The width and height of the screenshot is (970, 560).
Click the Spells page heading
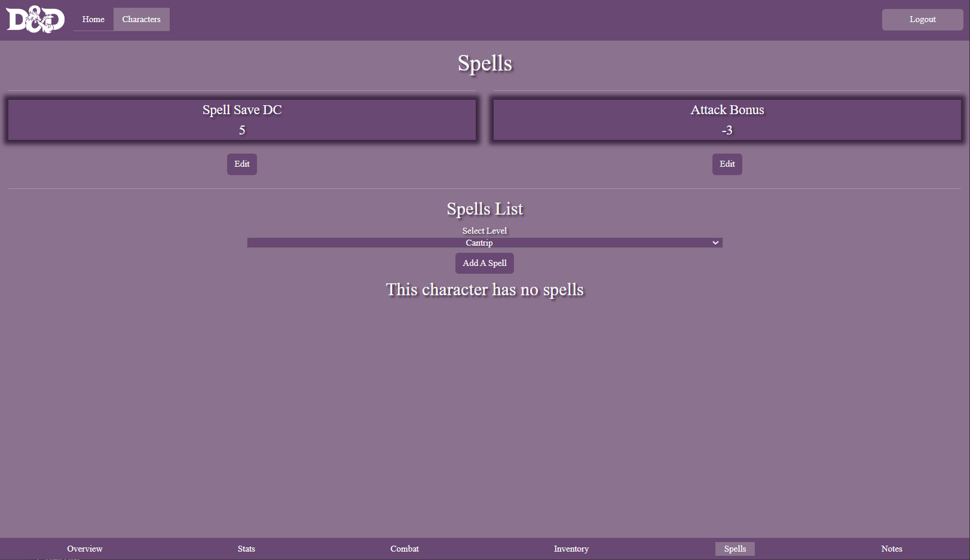(x=485, y=63)
